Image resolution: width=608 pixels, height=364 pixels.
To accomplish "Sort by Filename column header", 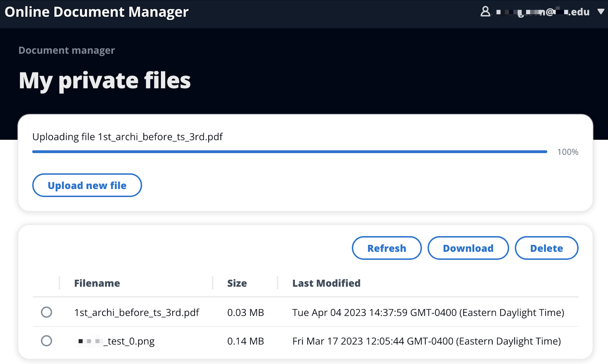I will point(97,283).
